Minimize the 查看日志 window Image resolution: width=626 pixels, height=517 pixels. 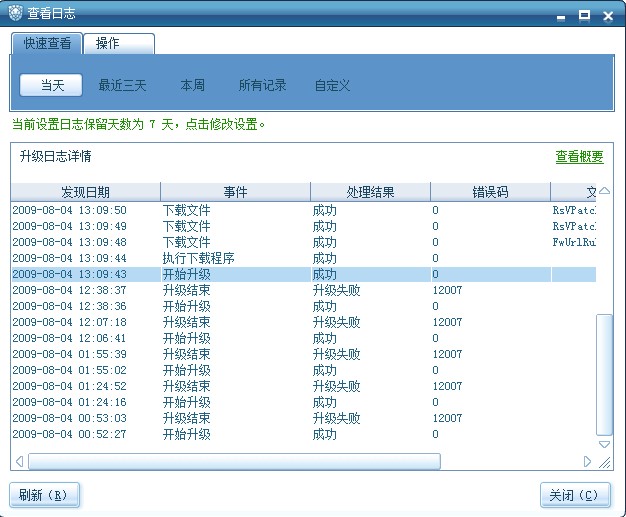click(x=561, y=17)
